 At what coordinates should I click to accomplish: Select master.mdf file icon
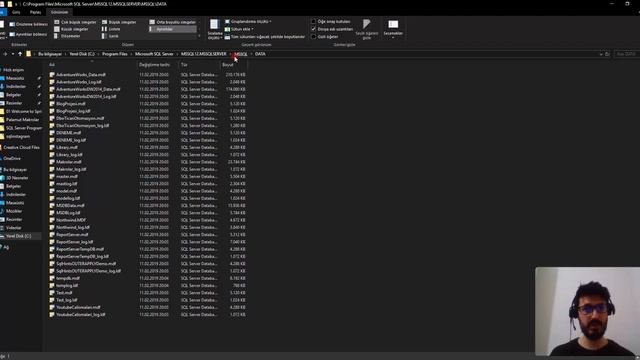pyautogui.click(x=52, y=176)
